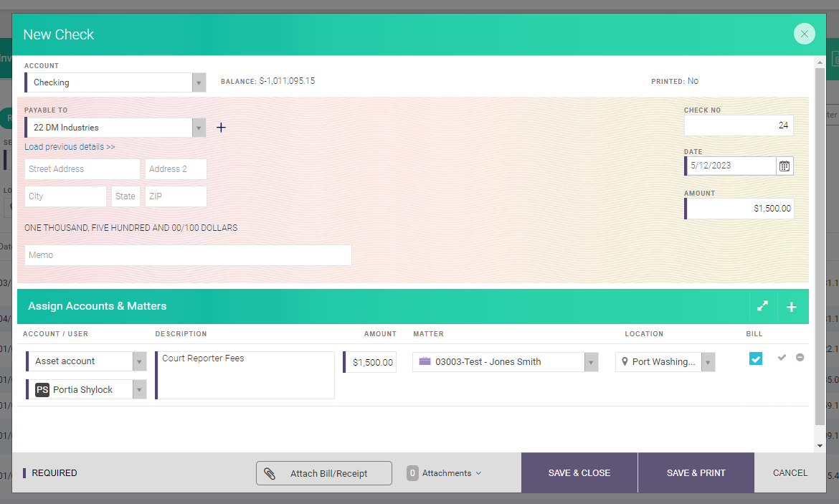Click the location pin icon
Viewport: 839px width, 504px height.
(x=625, y=361)
